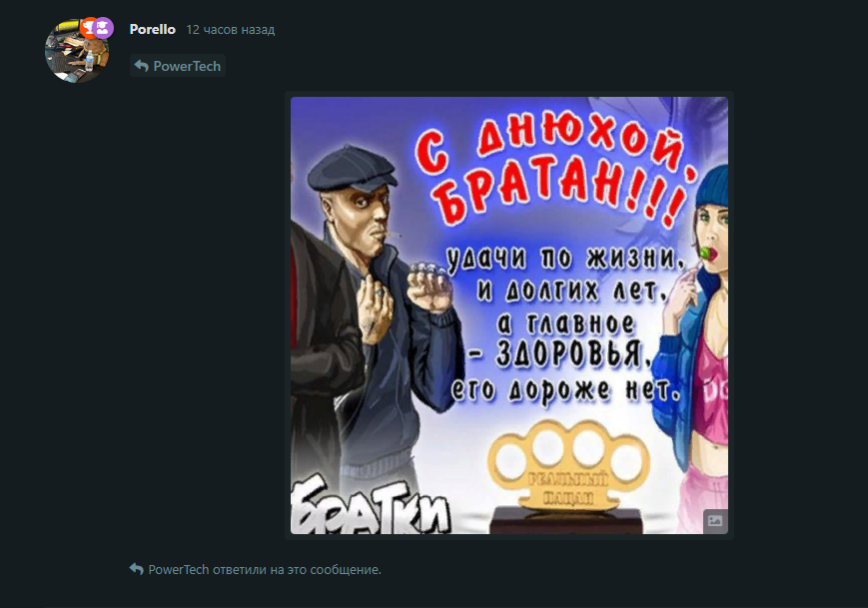Viewport: 868px width, 608px height.
Task: Click the reply arrow icon below the image
Action: tap(136, 569)
